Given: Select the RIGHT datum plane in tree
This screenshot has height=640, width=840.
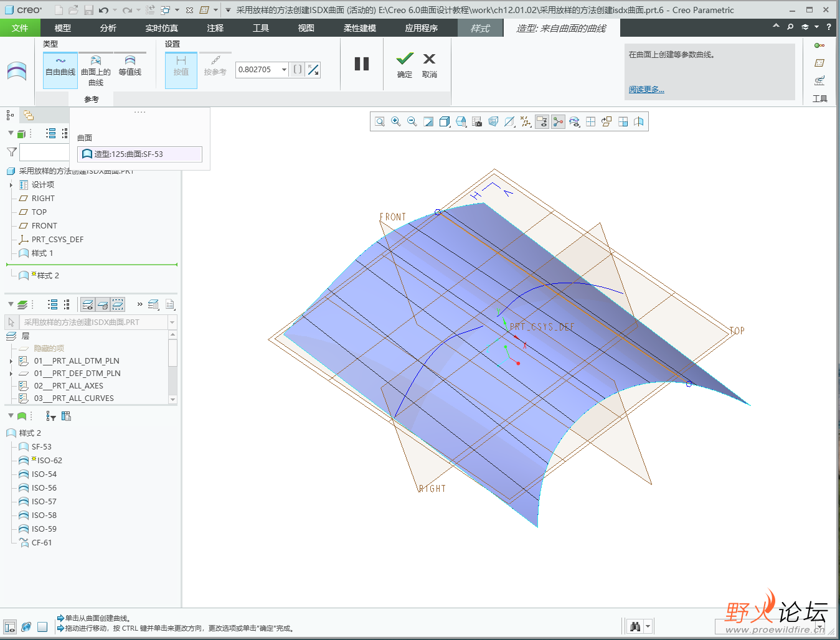Looking at the screenshot, I should [43, 199].
